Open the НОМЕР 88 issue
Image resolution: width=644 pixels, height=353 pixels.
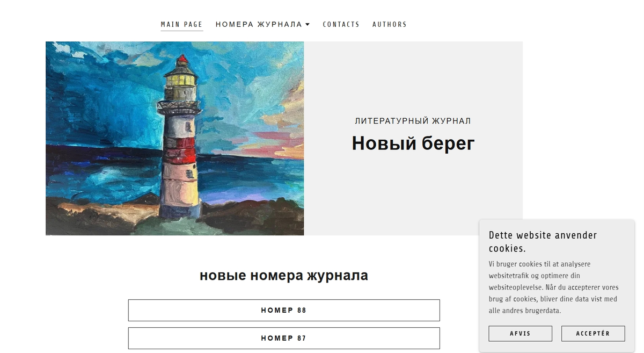pyautogui.click(x=284, y=310)
